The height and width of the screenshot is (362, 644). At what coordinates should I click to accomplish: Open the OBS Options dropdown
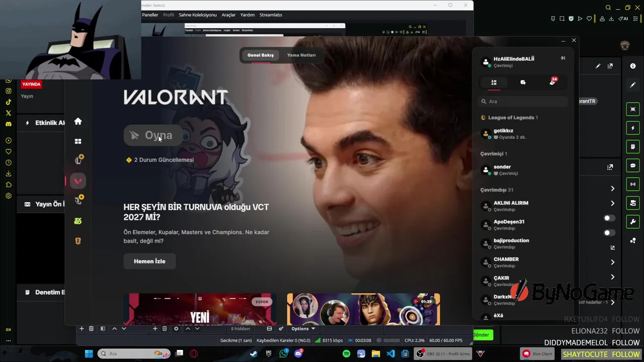point(303,329)
